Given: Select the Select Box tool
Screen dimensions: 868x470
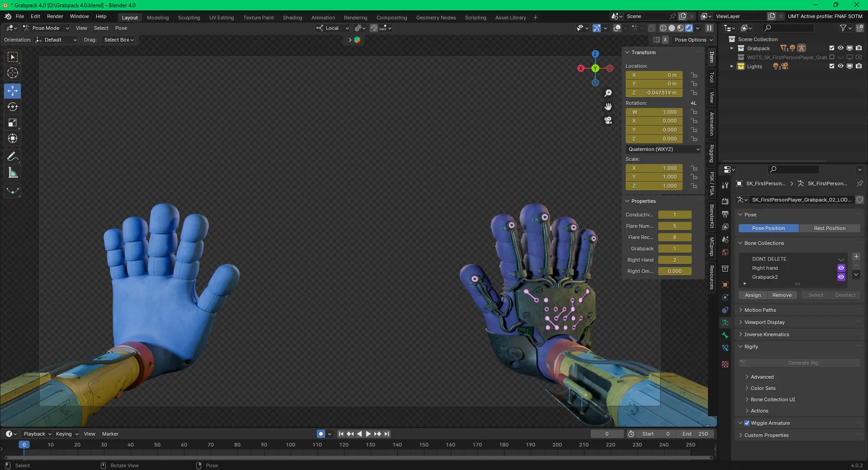Looking at the screenshot, I should click(x=12, y=57).
